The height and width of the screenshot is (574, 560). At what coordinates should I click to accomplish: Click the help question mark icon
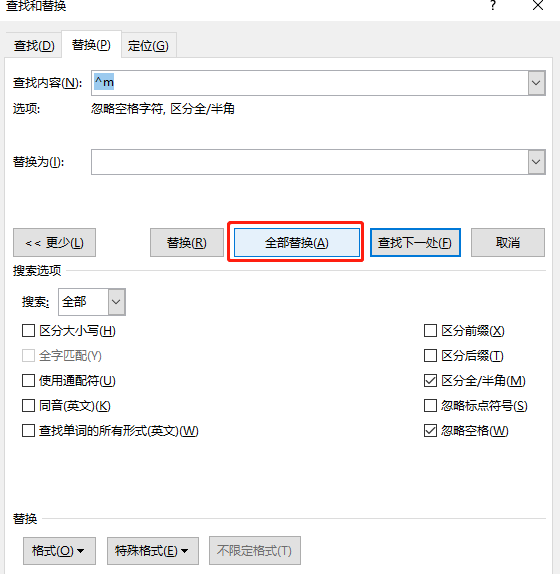pos(493,5)
